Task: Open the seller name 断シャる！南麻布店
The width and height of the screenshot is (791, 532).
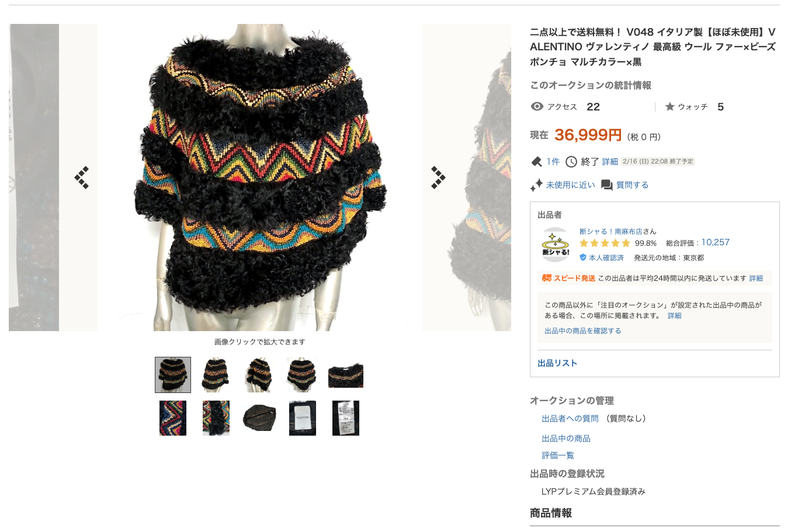Action: click(x=610, y=231)
